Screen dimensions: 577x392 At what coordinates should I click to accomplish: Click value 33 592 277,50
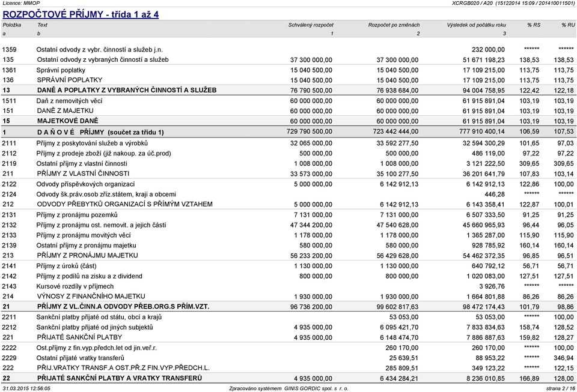pyautogui.click(x=397, y=143)
